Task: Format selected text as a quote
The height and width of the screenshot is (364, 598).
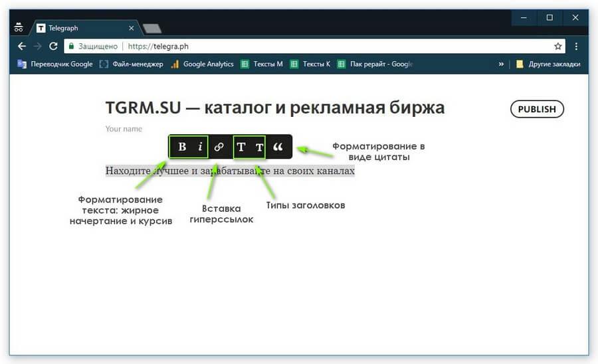Action: 278,147
